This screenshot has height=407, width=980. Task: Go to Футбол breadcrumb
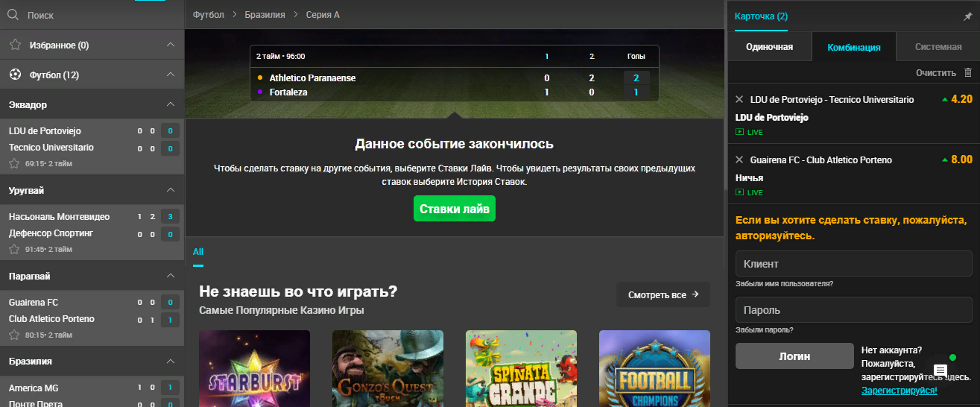(208, 14)
